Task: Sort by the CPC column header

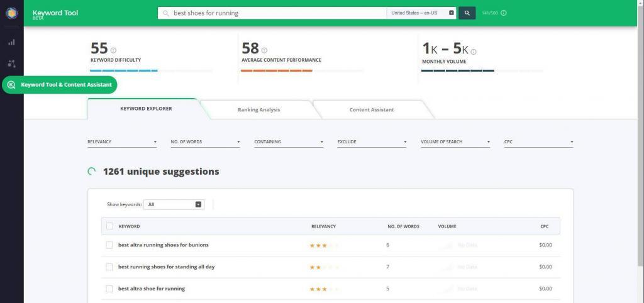Action: click(x=544, y=227)
